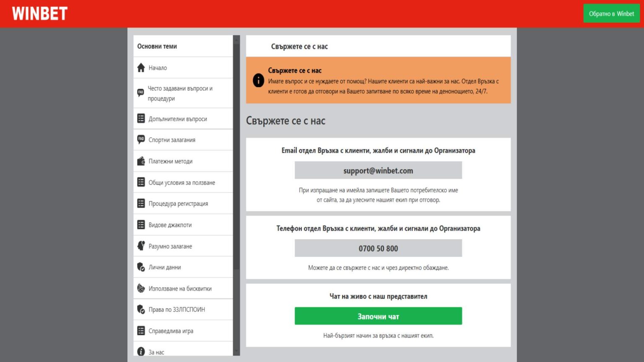
Task: Click the list icon beside Видове джакпоти
Action: 141,225
